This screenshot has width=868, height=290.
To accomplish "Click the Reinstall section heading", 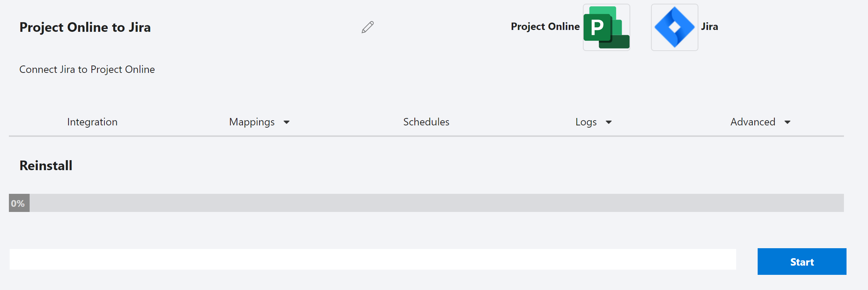I will [x=46, y=165].
